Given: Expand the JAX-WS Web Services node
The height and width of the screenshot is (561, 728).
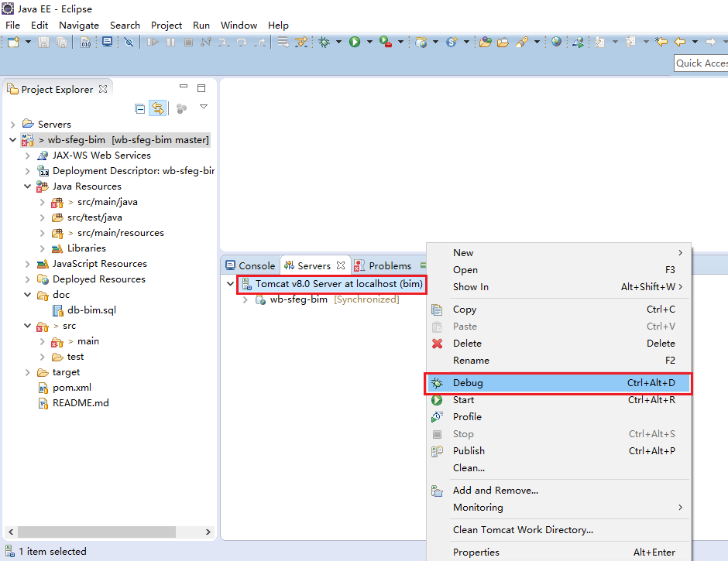Looking at the screenshot, I should tap(27, 156).
